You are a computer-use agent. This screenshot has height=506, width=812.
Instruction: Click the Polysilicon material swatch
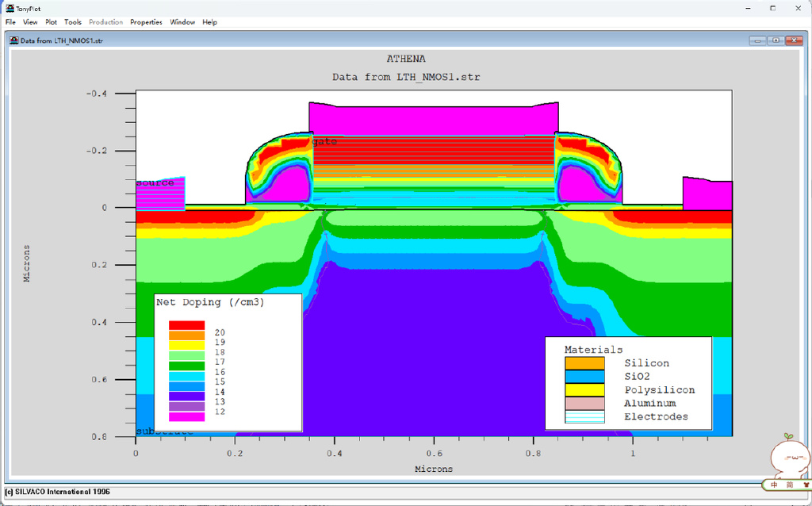[x=584, y=390]
